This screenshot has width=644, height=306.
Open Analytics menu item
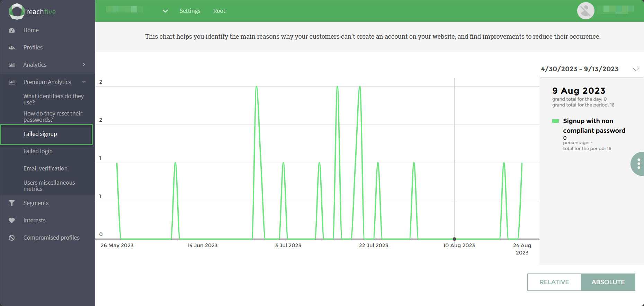(35, 65)
